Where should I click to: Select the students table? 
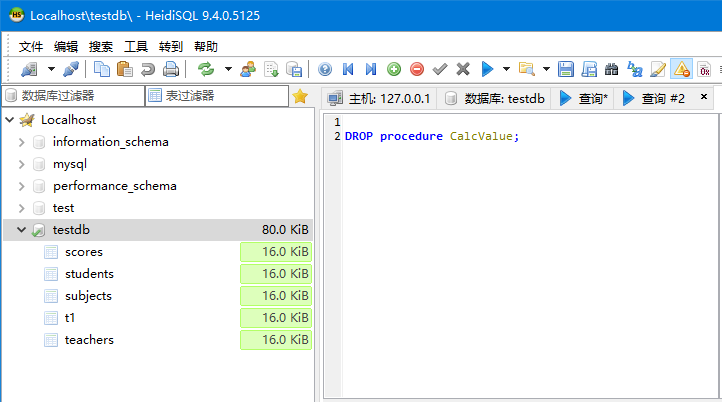(89, 274)
